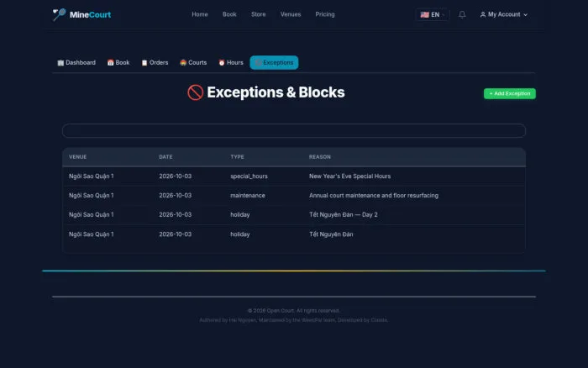Click the copyright footer text

coord(294,311)
